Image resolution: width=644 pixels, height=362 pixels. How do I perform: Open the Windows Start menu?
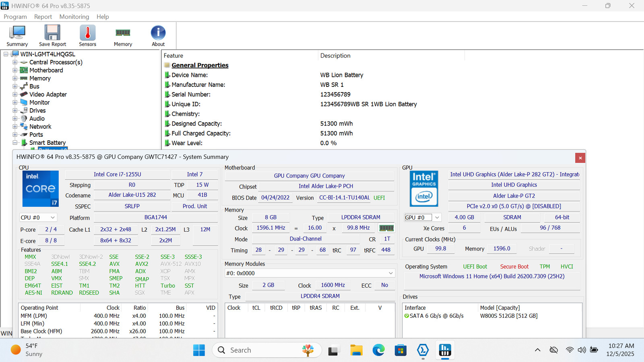[199, 350]
